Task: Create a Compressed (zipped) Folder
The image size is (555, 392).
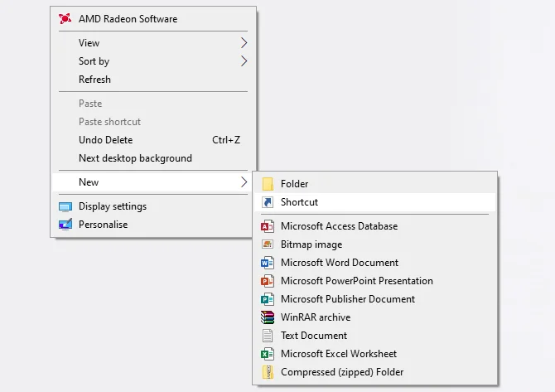Action: [375, 372]
